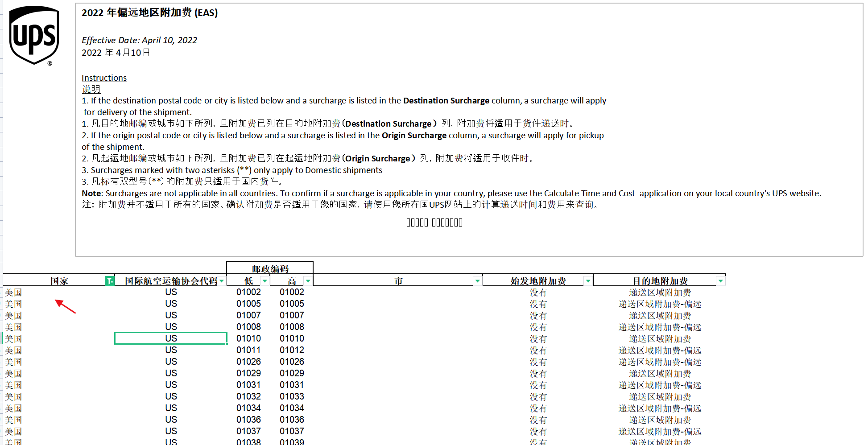Select 递送区域附加费 cell in 01036 row

660,420
